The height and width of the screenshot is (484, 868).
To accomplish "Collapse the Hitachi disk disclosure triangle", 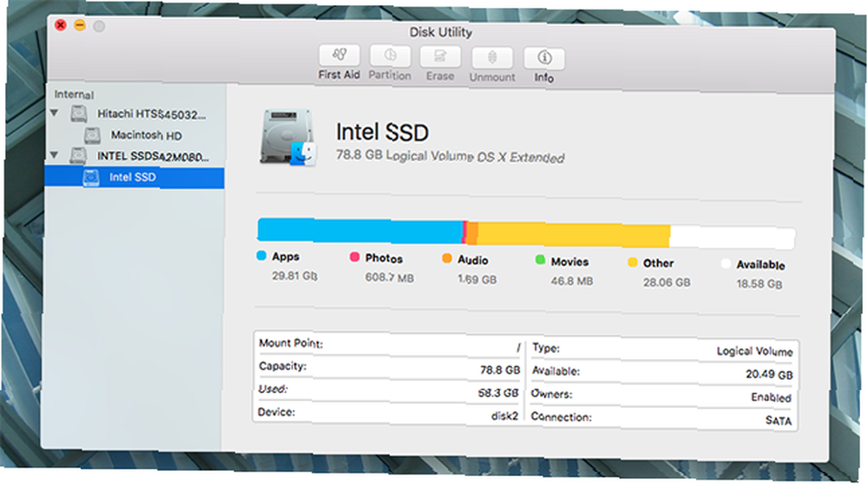I will (x=54, y=113).
